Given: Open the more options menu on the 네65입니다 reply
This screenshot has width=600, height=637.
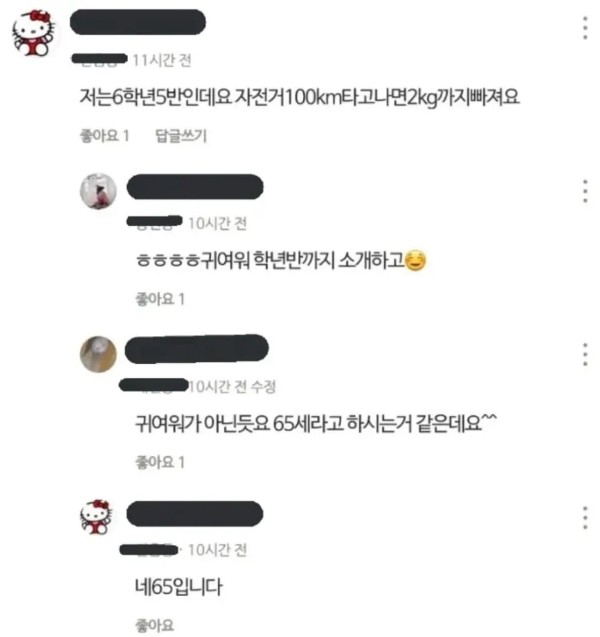Looking at the screenshot, I should [585, 518].
